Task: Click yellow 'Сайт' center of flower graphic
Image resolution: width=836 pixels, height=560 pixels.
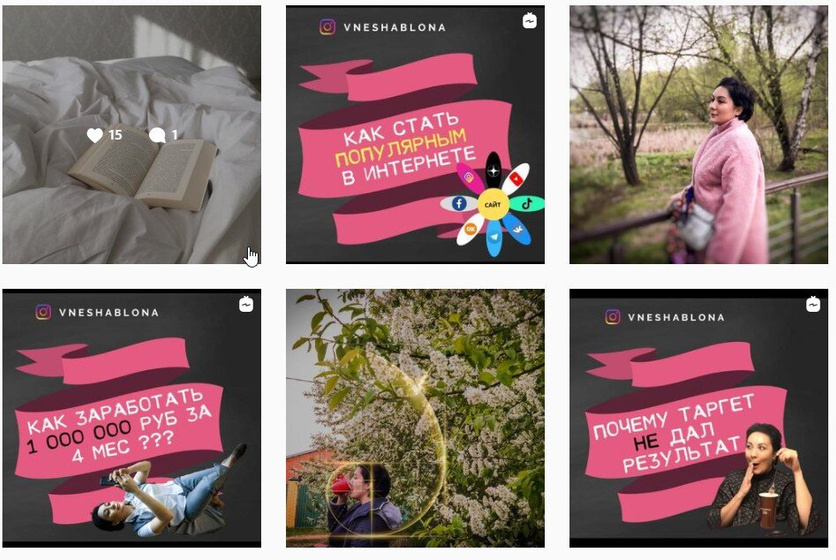Action: [493, 204]
